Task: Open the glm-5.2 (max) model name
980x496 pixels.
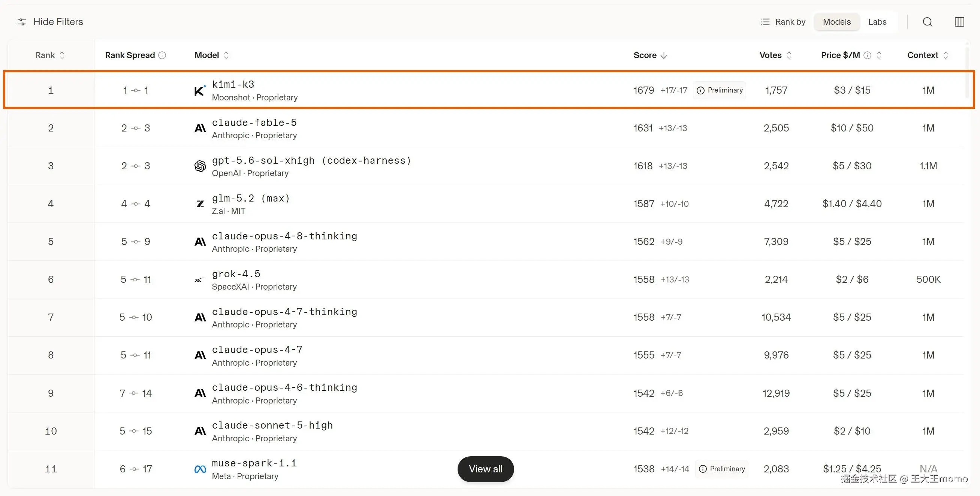Action: 251,199
